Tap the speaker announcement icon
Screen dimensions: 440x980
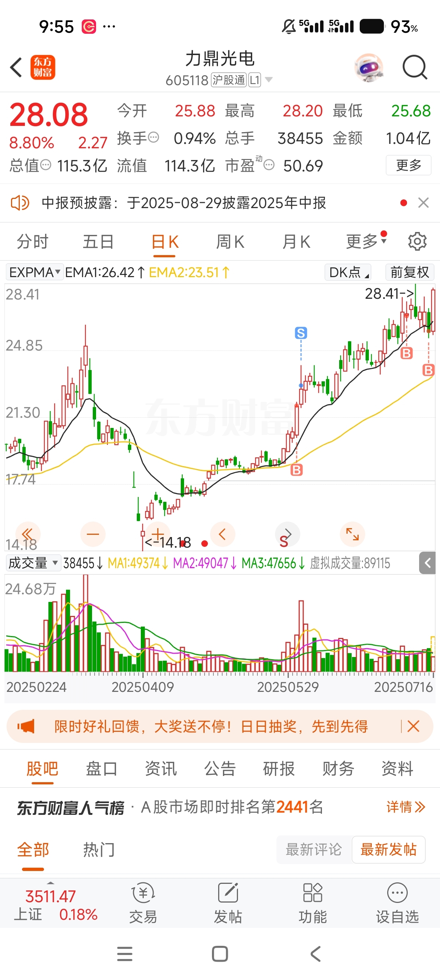pos(20,203)
